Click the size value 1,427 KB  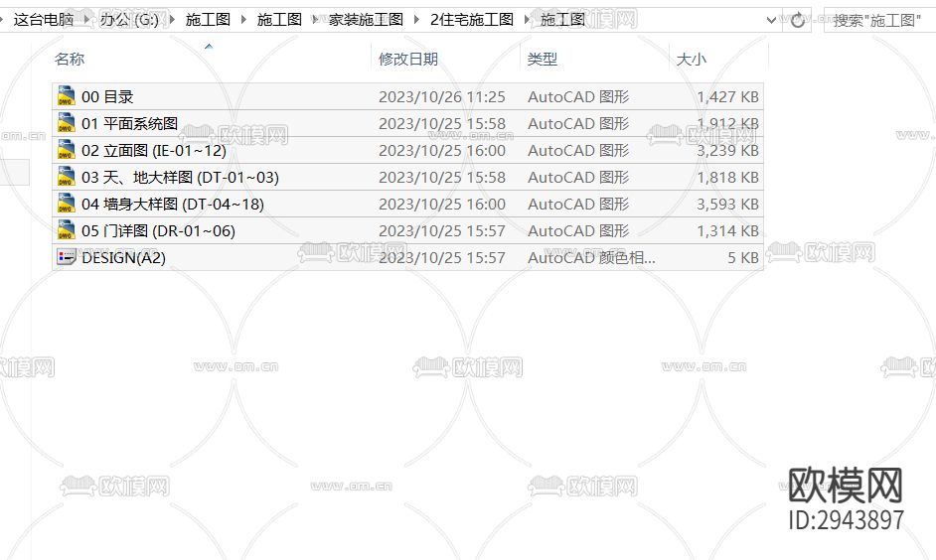[727, 96]
